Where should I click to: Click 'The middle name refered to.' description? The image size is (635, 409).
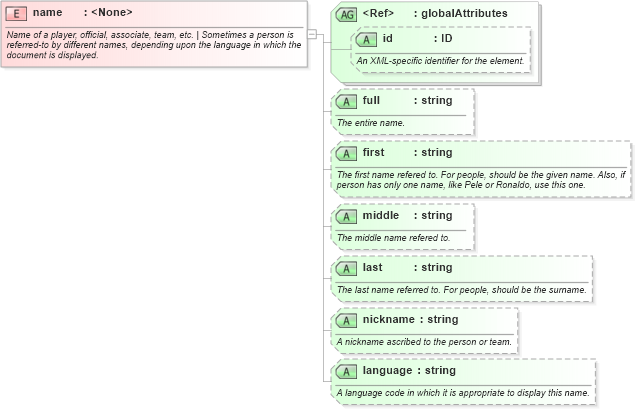(x=393, y=238)
